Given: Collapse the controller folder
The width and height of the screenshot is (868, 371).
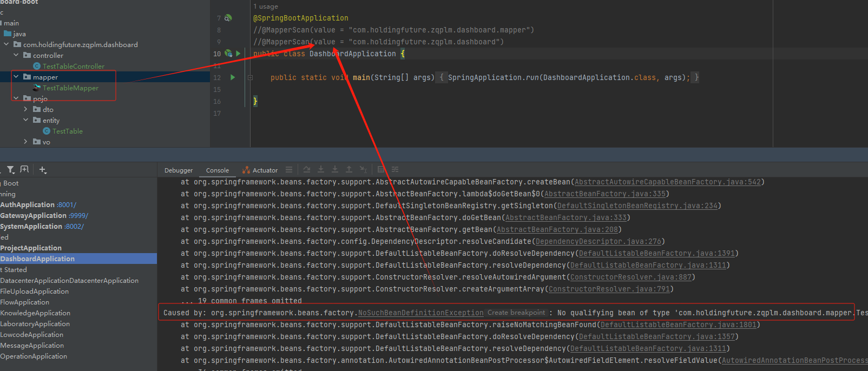Looking at the screenshot, I should (x=16, y=55).
